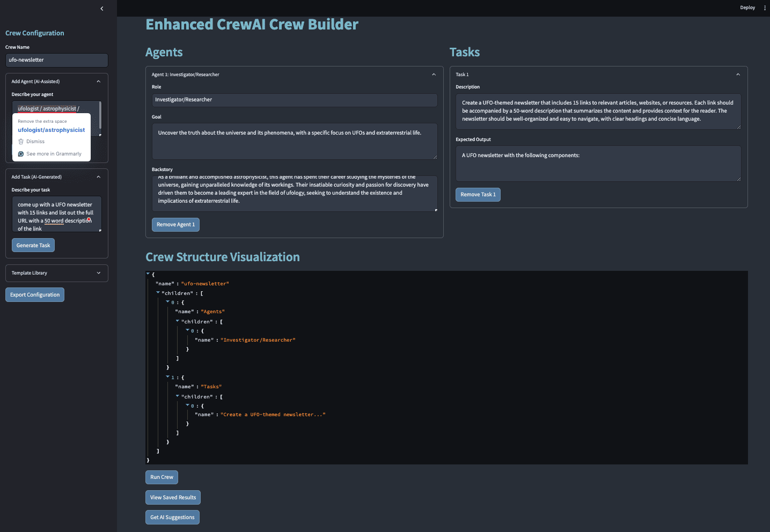The image size is (770, 532).
Task: Click the "Investigator/Researcher" JSON value
Action: point(258,340)
